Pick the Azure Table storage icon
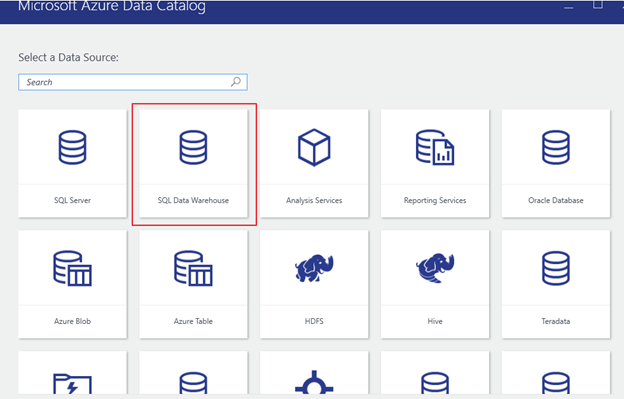The image size is (624, 399). 193,268
